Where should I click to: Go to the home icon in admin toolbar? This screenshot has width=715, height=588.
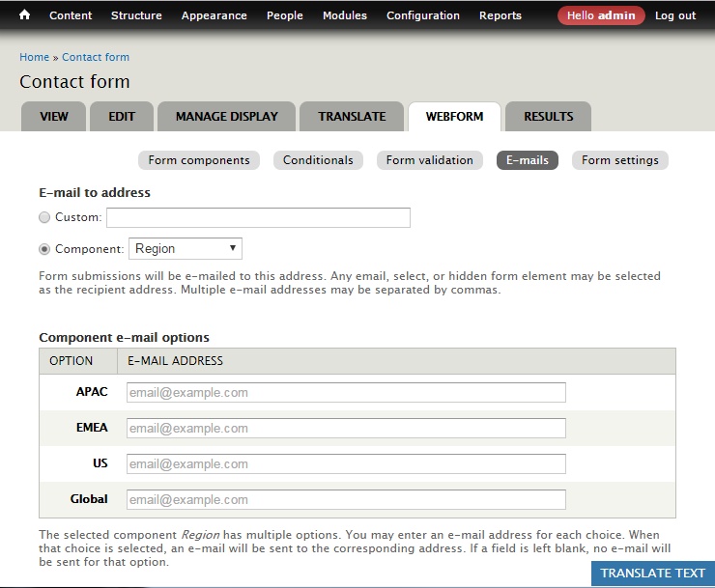point(24,15)
